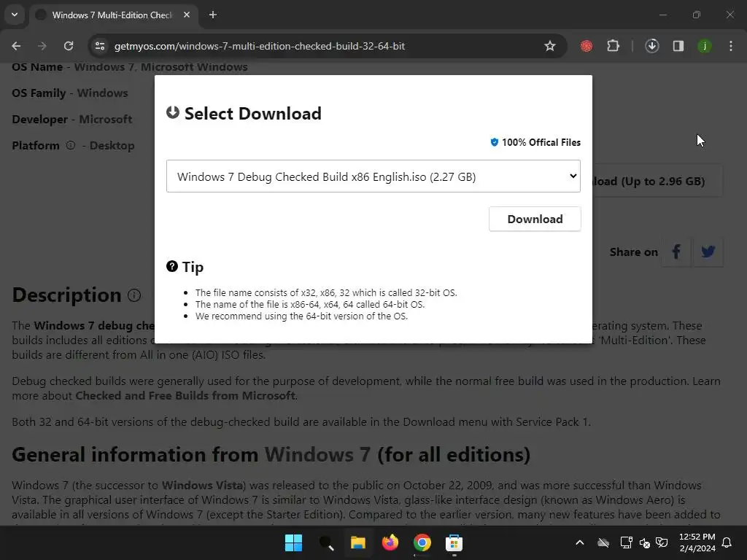Switch to Chrome in taskbar
This screenshot has width=747, height=560.
pyautogui.click(x=422, y=542)
